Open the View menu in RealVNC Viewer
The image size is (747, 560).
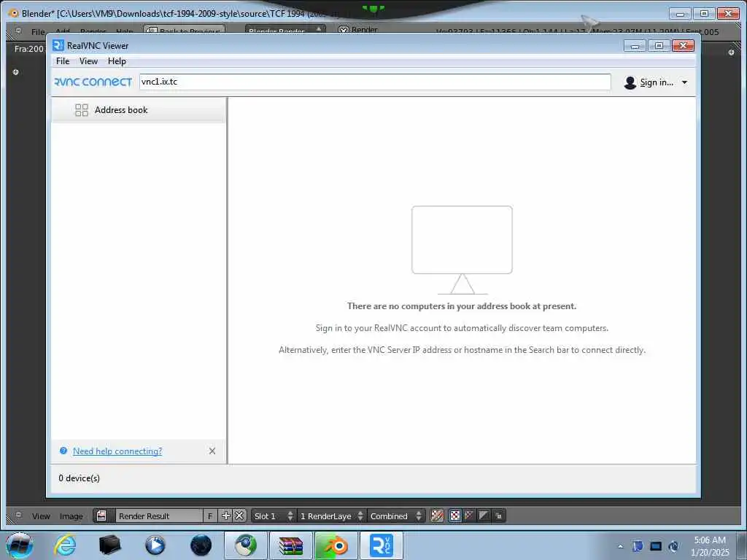tap(88, 61)
